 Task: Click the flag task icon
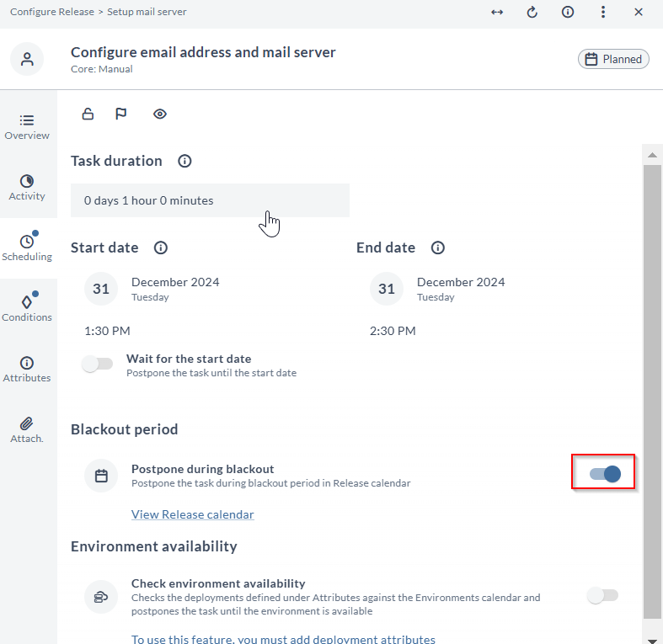[x=121, y=114]
